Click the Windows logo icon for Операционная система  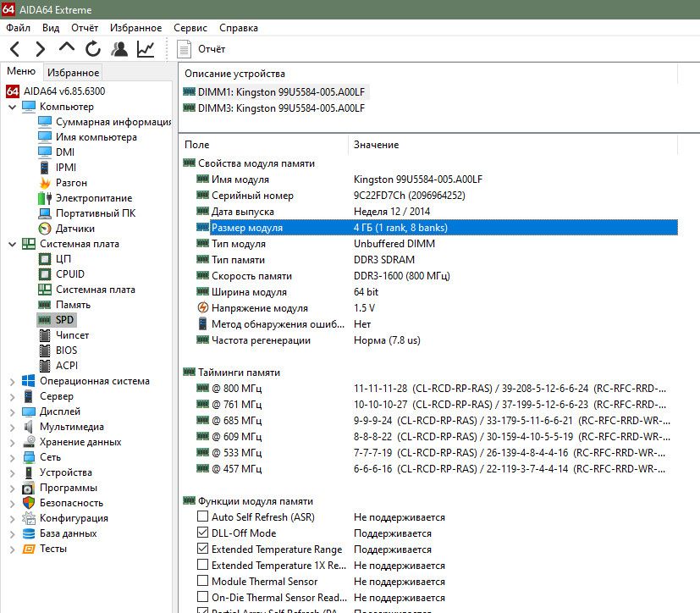[29, 381]
